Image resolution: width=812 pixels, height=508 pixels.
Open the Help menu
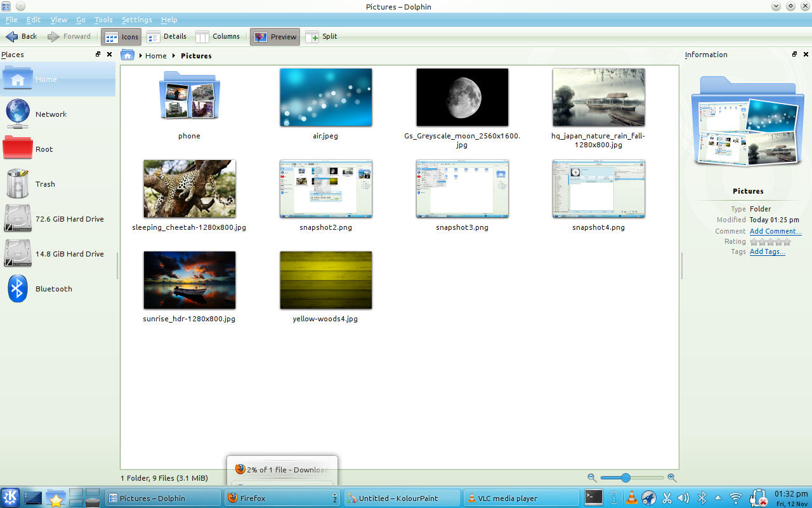pos(169,20)
